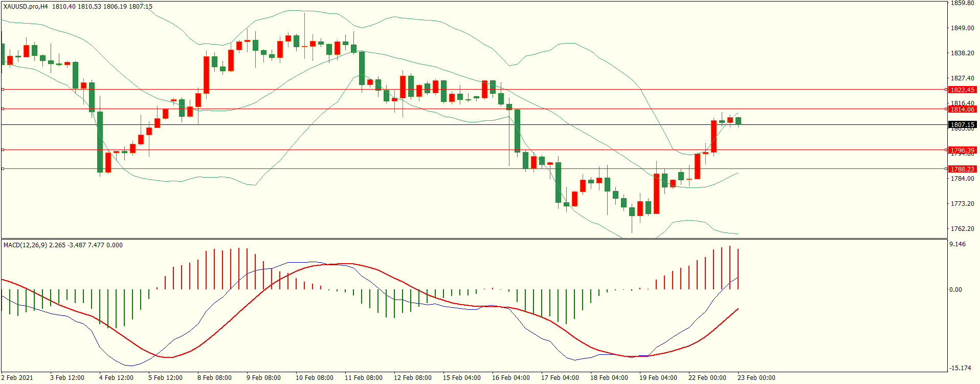Select the 1796.39 red price tag
This screenshot has height=384, width=980.
[x=962, y=150]
